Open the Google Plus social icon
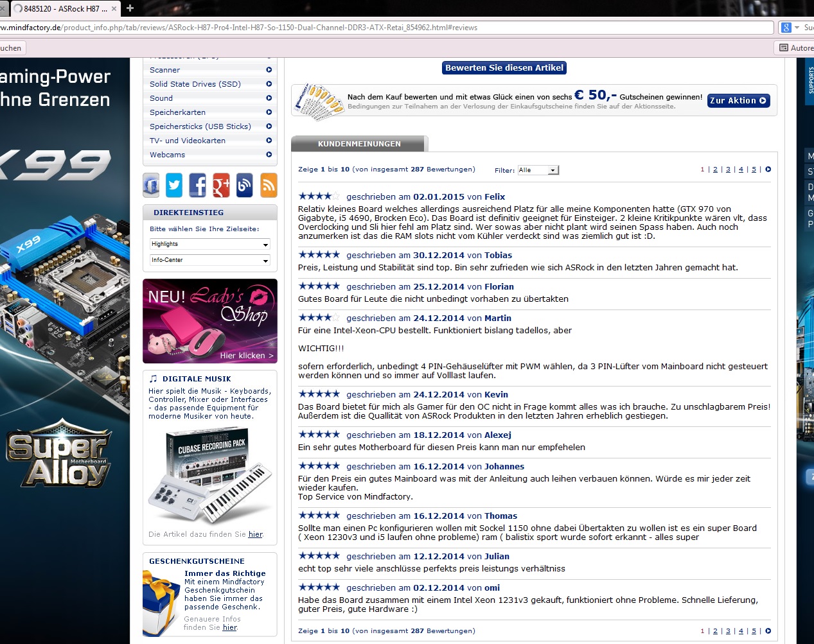This screenshot has height=644, width=814. point(221,185)
